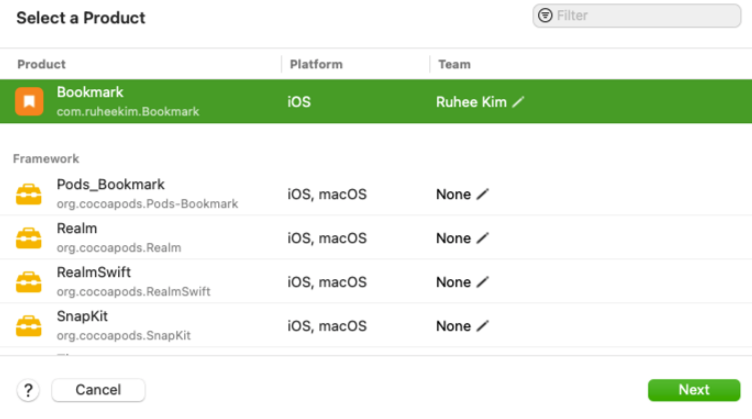This screenshot has height=419, width=752.
Task: Proceed with the Next button
Action: click(x=694, y=390)
